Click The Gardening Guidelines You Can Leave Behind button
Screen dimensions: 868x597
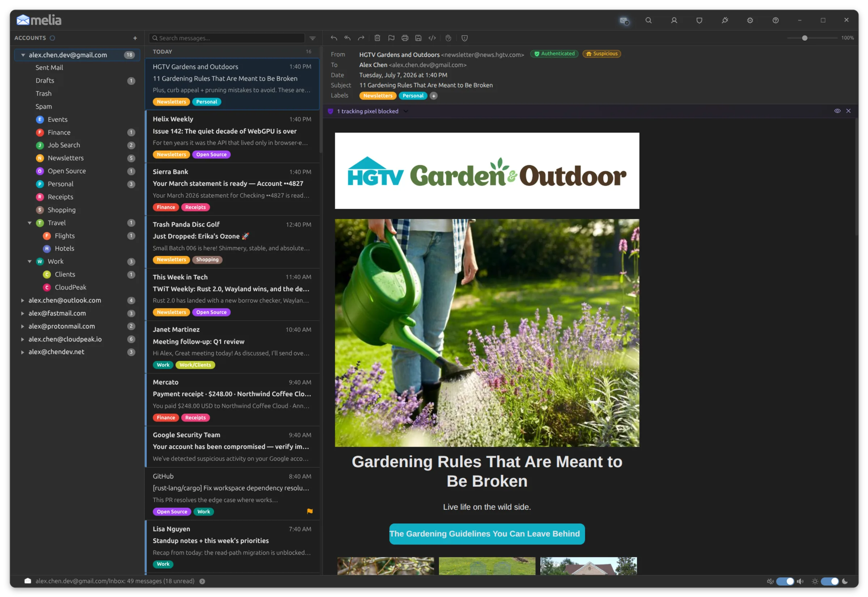(x=487, y=534)
